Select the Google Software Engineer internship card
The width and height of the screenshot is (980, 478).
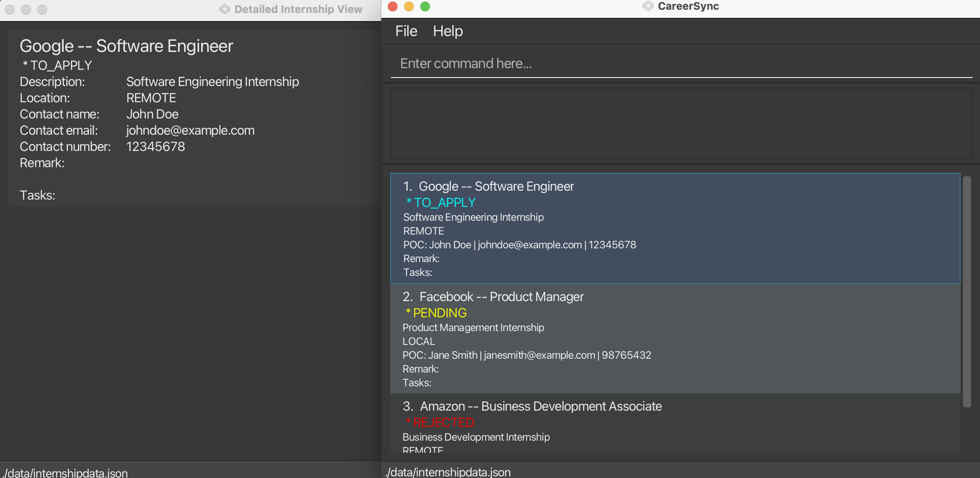(x=675, y=228)
